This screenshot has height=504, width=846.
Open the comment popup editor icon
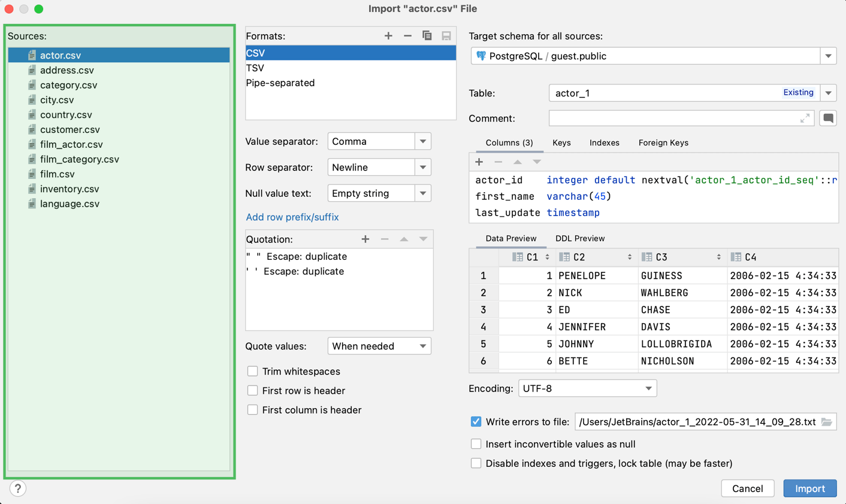pyautogui.click(x=828, y=117)
